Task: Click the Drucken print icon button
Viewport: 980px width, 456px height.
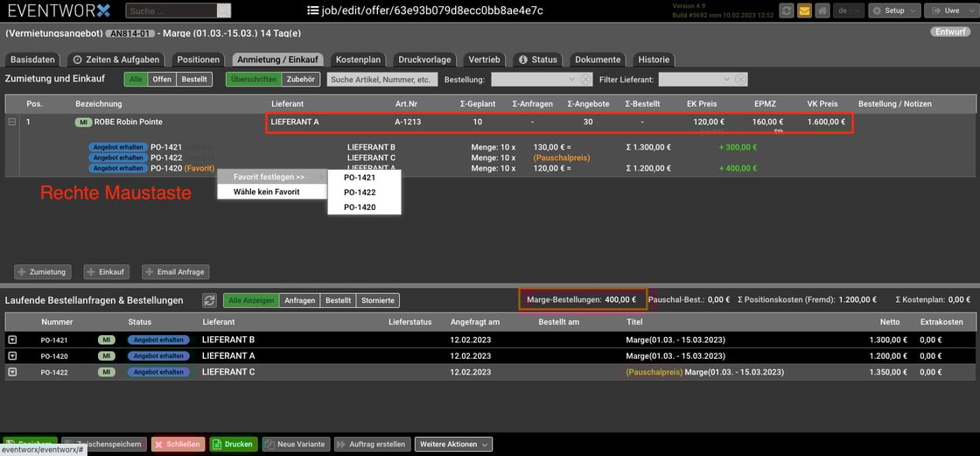Action: click(x=232, y=444)
